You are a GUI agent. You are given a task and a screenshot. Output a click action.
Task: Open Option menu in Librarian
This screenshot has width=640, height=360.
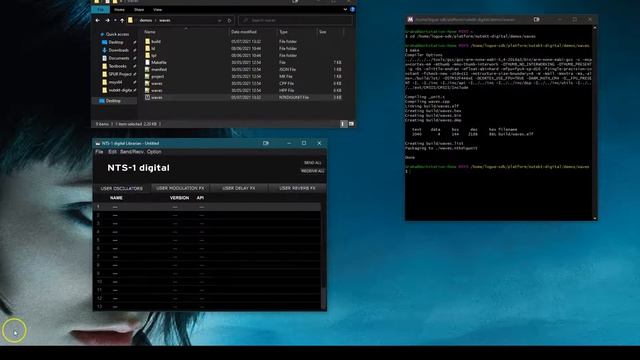click(154, 152)
